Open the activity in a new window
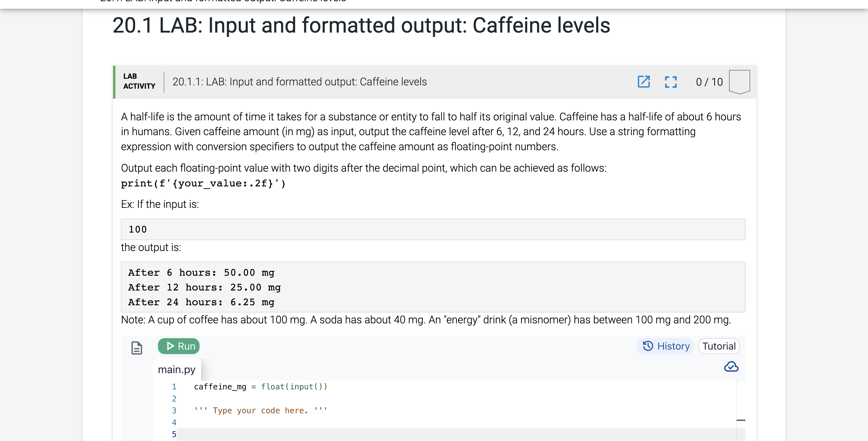This screenshot has height=441, width=868. [644, 81]
